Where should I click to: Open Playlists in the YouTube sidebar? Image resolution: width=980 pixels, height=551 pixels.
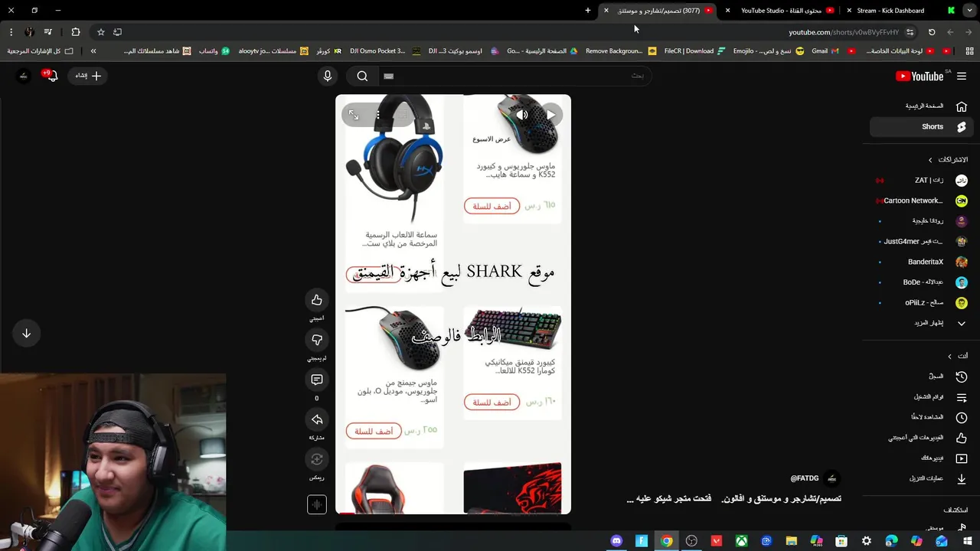[922, 397]
